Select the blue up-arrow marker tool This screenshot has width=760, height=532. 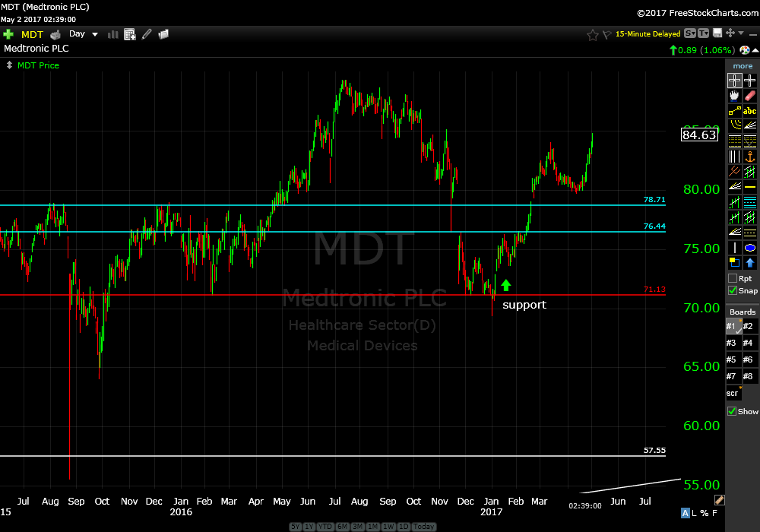tap(750, 263)
